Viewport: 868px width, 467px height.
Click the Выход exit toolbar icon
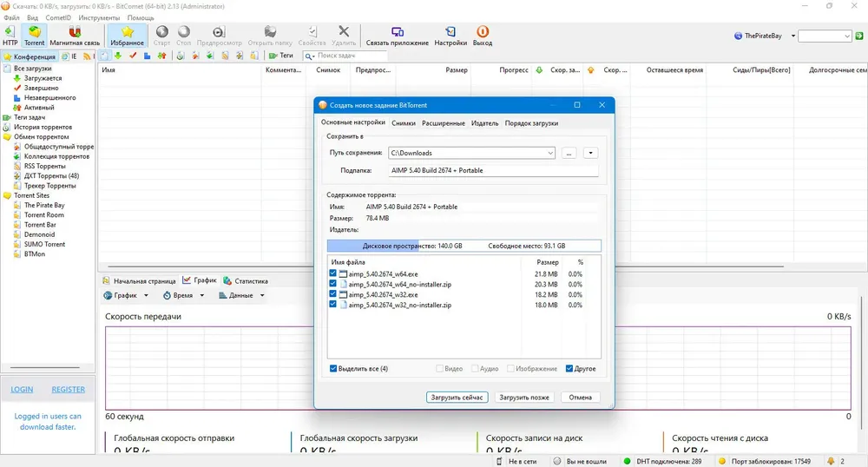[483, 36]
